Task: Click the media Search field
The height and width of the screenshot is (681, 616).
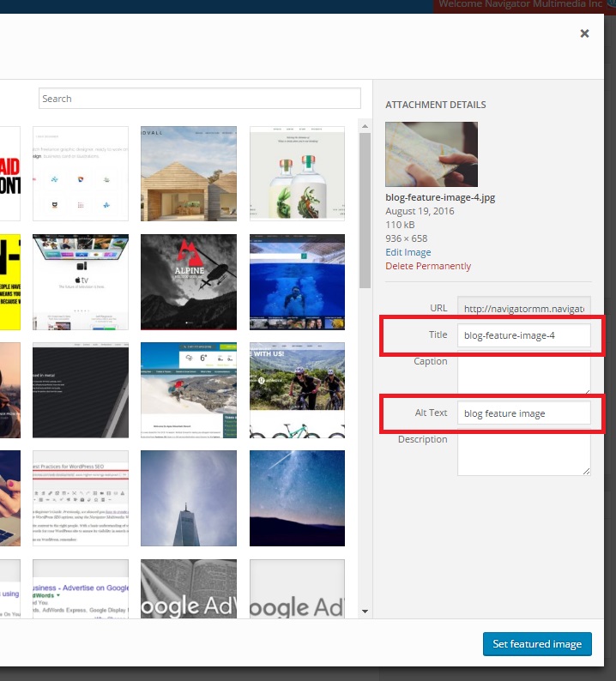Action: click(x=199, y=99)
